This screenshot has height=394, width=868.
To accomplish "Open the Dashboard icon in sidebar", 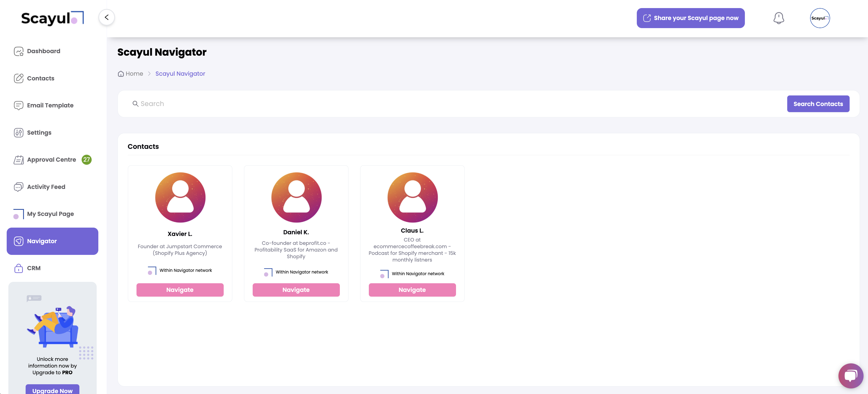I will (x=19, y=51).
